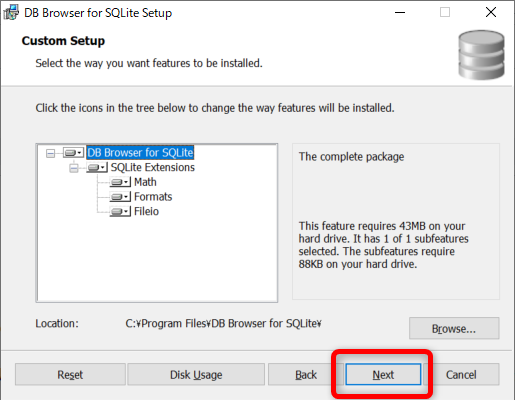Proceed with the Next button

pos(383,374)
